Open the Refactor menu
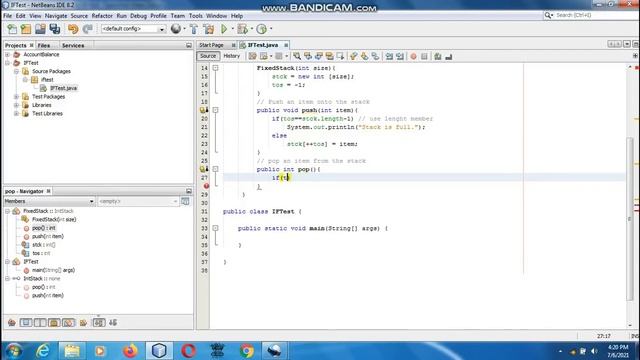 [102, 16]
